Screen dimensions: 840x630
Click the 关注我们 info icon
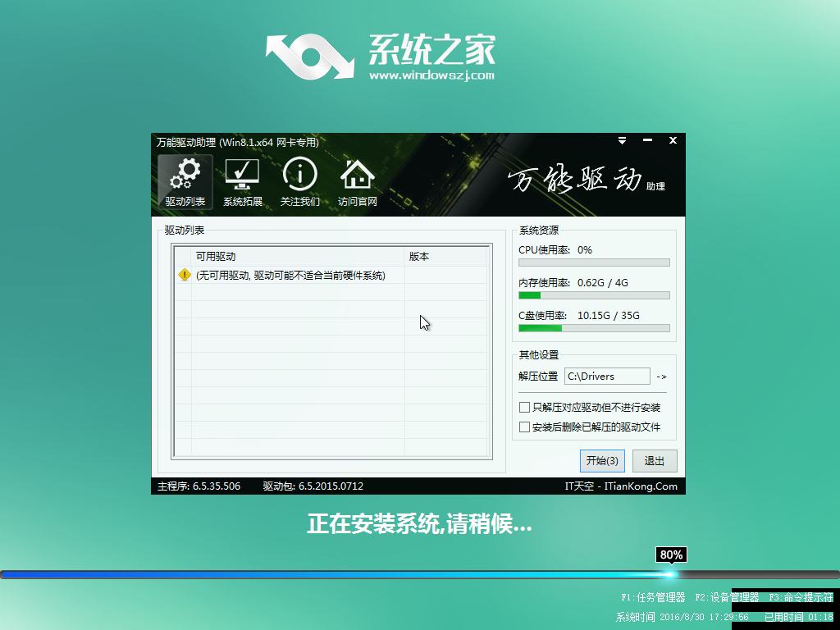(x=300, y=181)
